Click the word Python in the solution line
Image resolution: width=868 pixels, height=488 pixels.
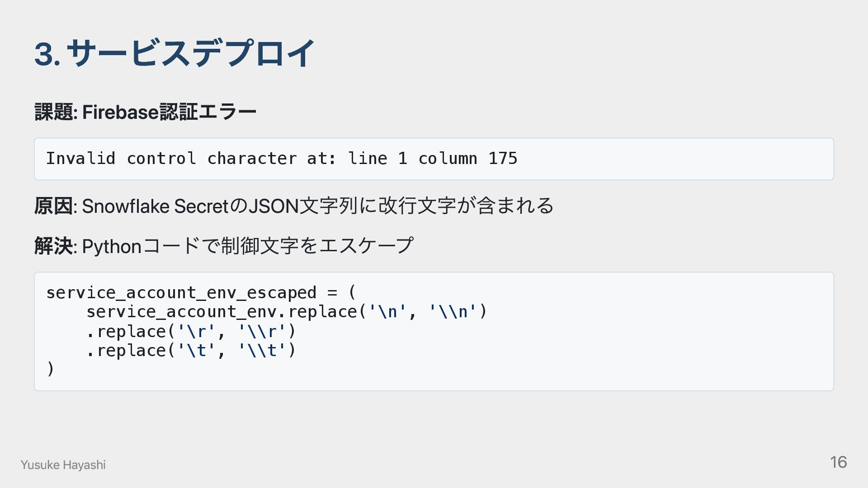112,246
